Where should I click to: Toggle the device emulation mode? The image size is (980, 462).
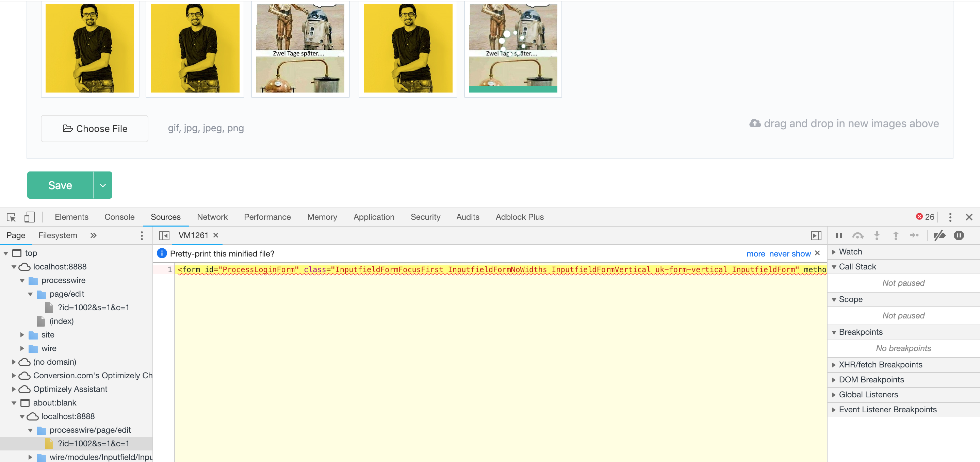coord(29,217)
